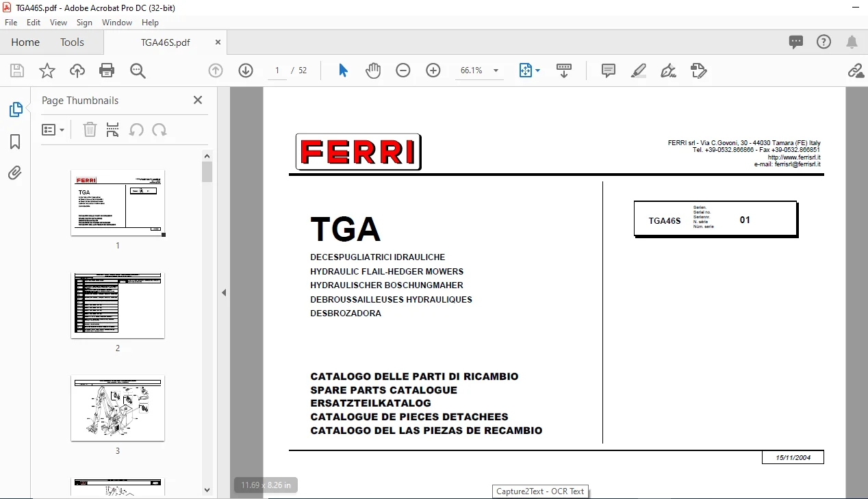
Task: Collapse the navigation pane arrow
Action: 224,292
